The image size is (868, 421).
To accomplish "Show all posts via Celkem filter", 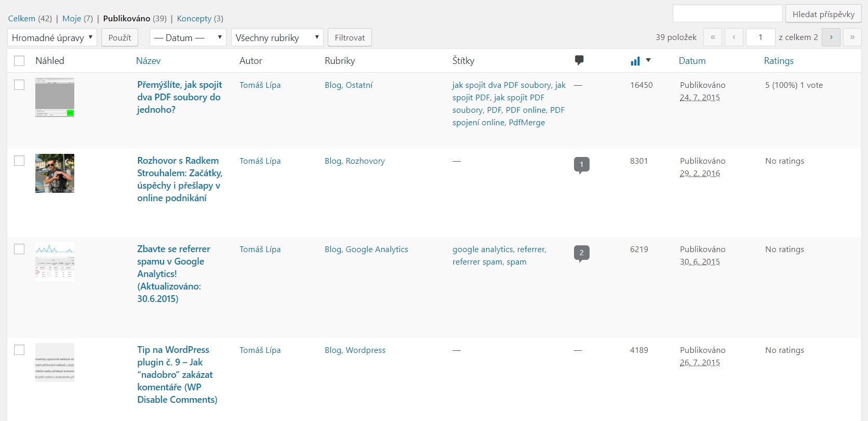I will pos(22,19).
